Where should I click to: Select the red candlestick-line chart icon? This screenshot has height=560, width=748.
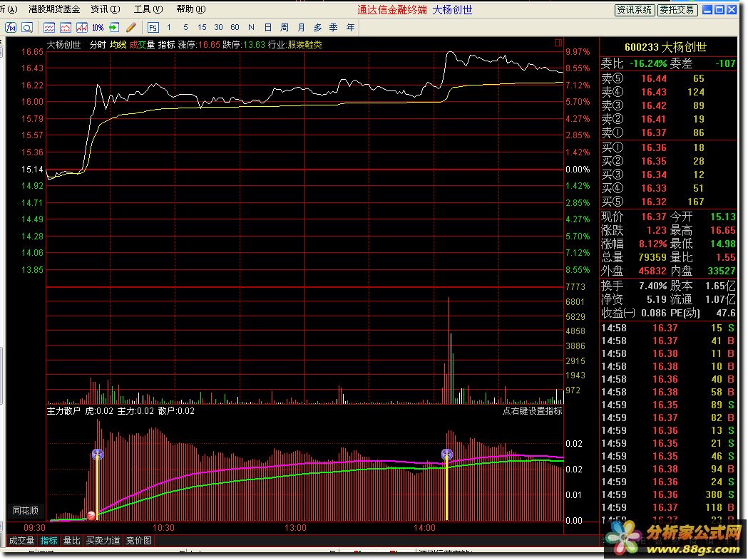pyautogui.click(x=81, y=28)
